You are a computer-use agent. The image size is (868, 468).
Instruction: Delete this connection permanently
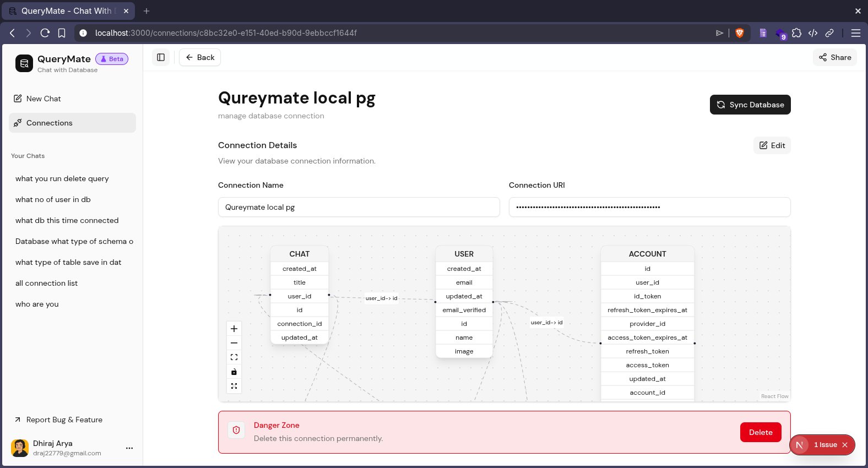click(761, 432)
